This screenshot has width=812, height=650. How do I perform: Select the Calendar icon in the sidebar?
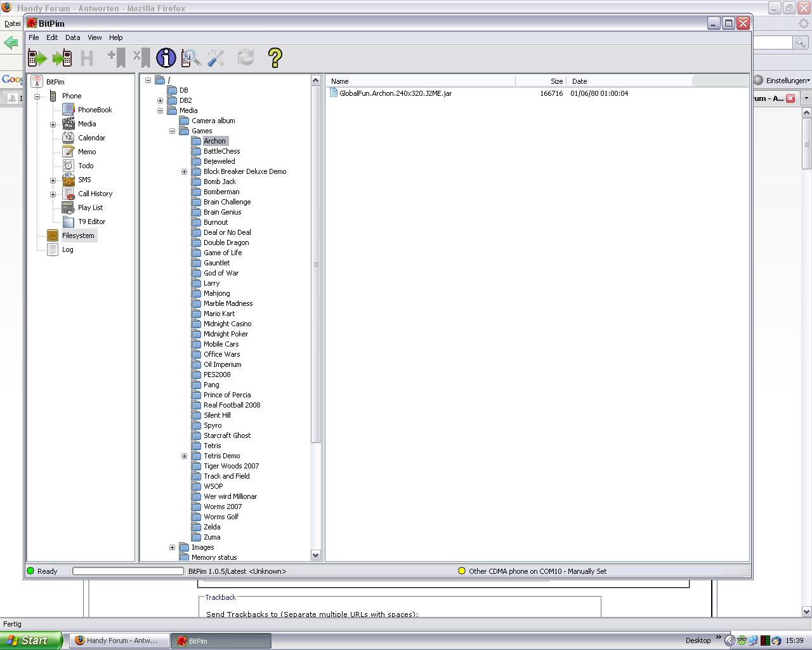[x=69, y=138]
